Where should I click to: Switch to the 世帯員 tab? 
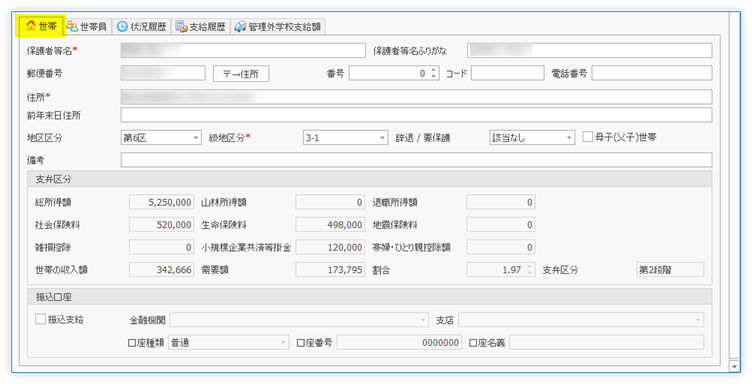click(x=87, y=26)
